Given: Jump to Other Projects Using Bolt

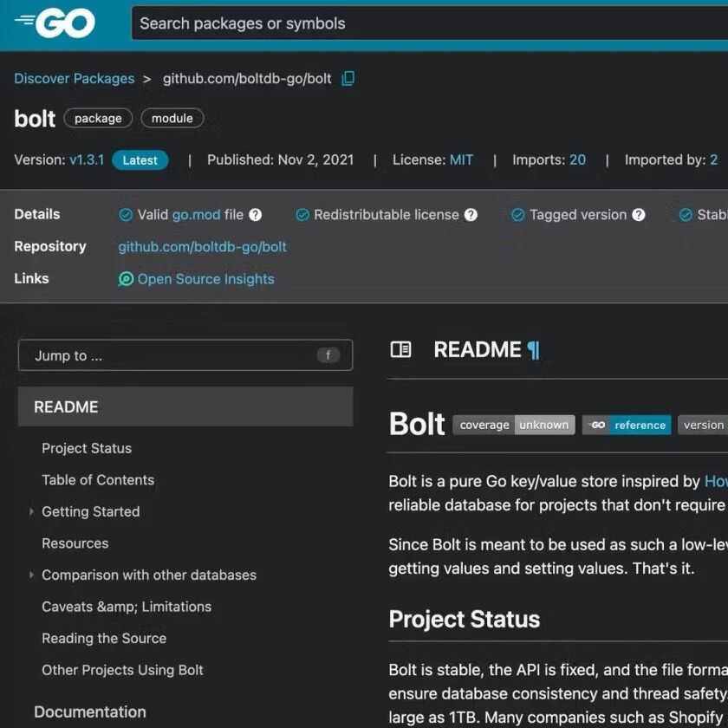Looking at the screenshot, I should point(122,669).
